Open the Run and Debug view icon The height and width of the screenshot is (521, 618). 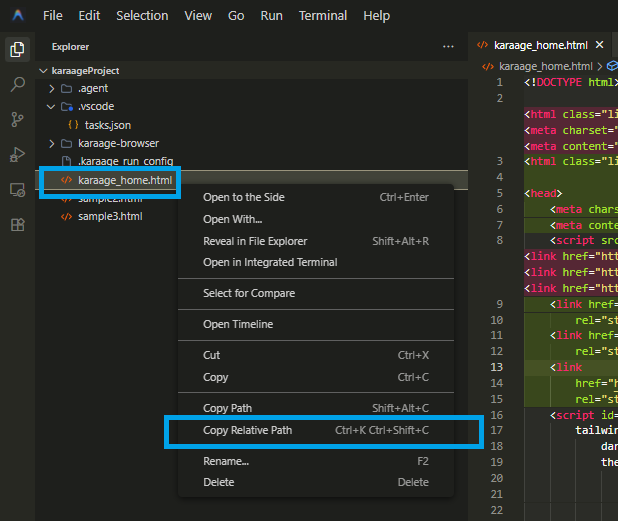pyautogui.click(x=17, y=154)
